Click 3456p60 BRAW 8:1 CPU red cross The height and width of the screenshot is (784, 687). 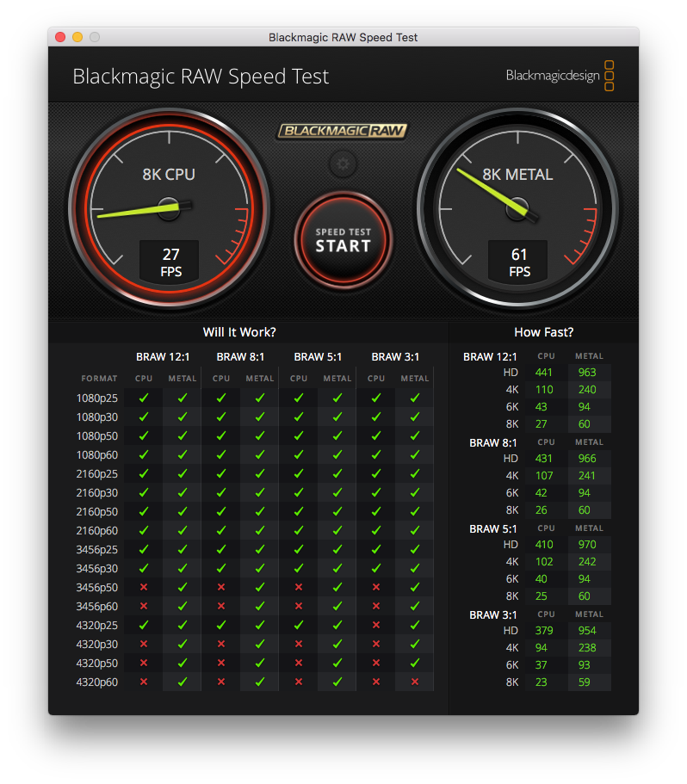pyautogui.click(x=221, y=606)
